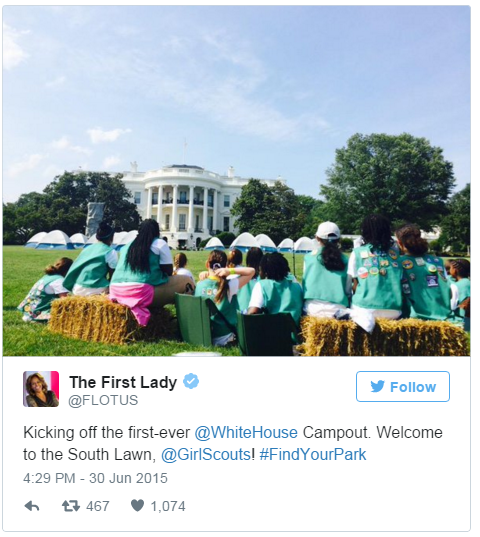Open the embedded tweet photo
The image size is (480, 537).
(x=236, y=181)
